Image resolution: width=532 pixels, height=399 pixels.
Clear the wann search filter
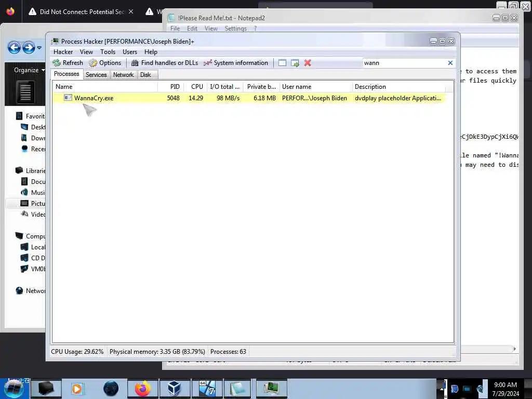tap(450, 63)
